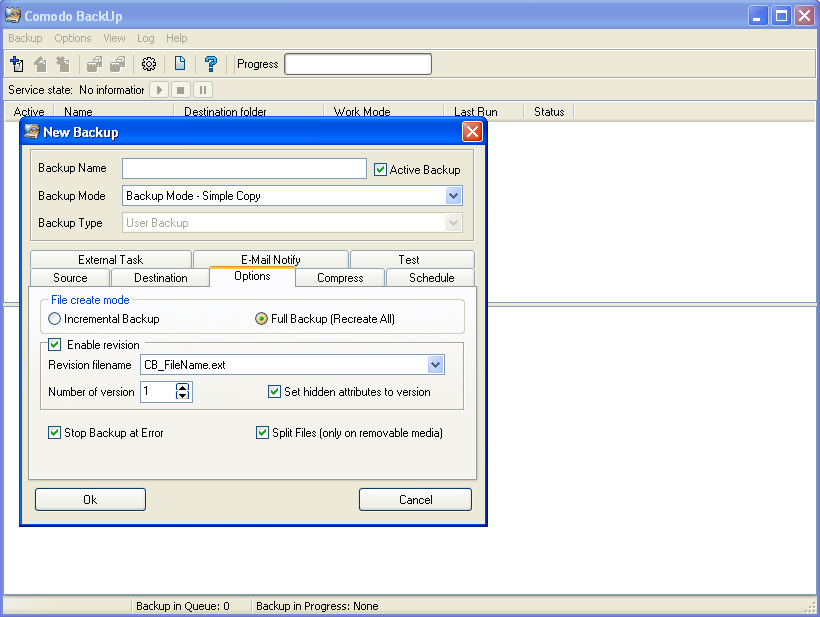This screenshot has width=820, height=617.
Task: Open the View menu
Action: [x=114, y=38]
